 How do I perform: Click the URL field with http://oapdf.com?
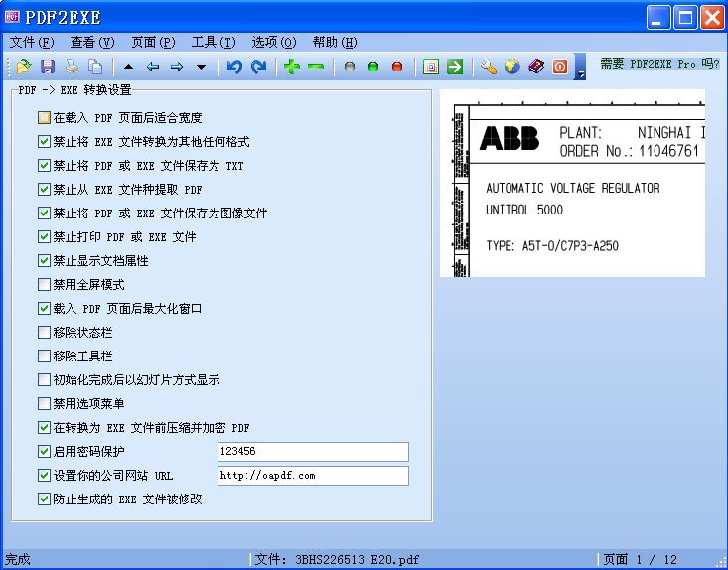click(x=314, y=476)
